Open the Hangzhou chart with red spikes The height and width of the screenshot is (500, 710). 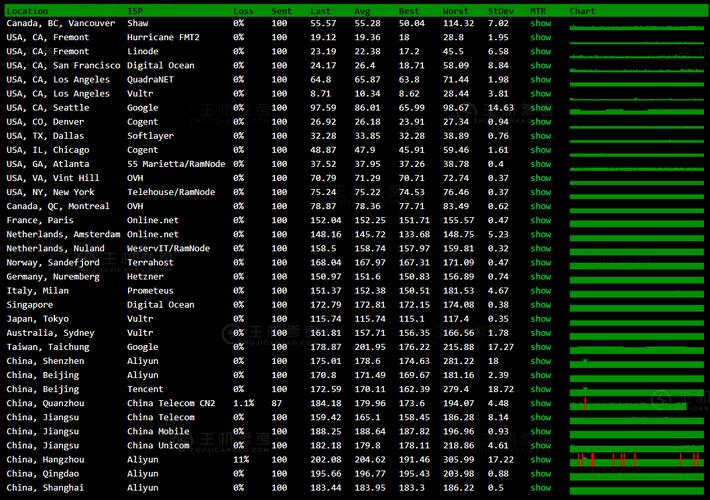pos(637,459)
